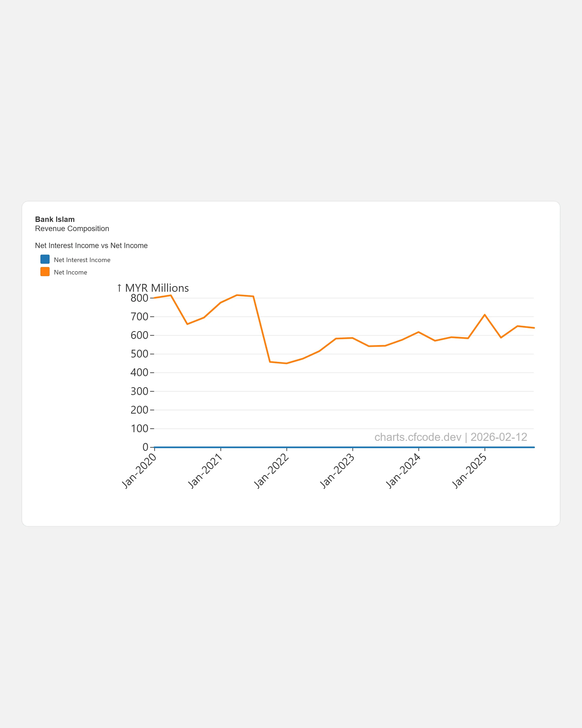Image resolution: width=582 pixels, height=728 pixels.
Task: Click the 100 y-axis tick label
Action: pyautogui.click(x=139, y=429)
